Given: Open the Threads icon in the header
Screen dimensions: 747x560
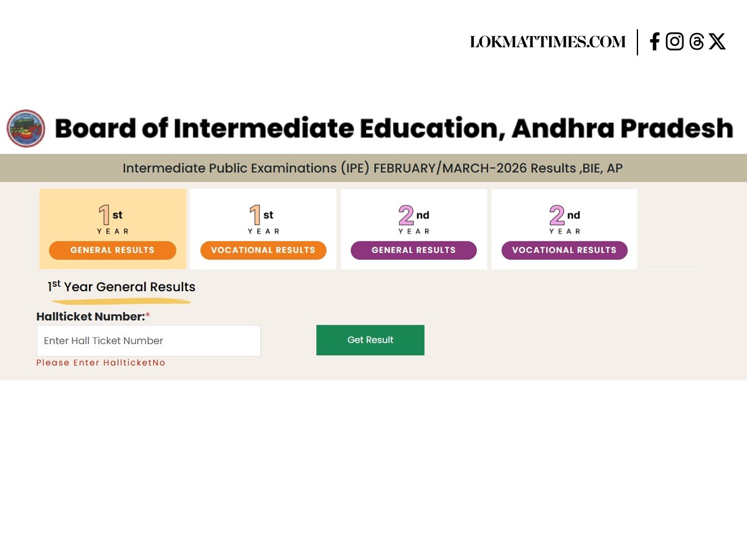Looking at the screenshot, I should pyautogui.click(x=697, y=42).
